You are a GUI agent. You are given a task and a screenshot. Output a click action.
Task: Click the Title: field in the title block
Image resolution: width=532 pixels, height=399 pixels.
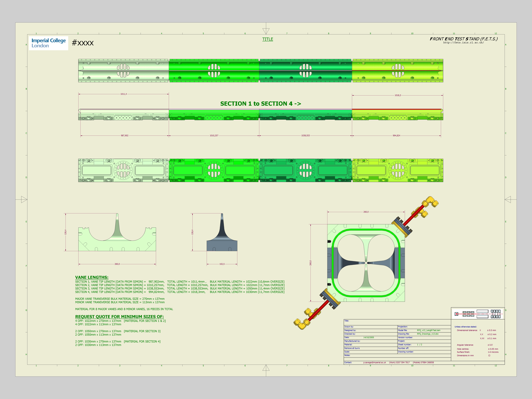tap(397, 322)
